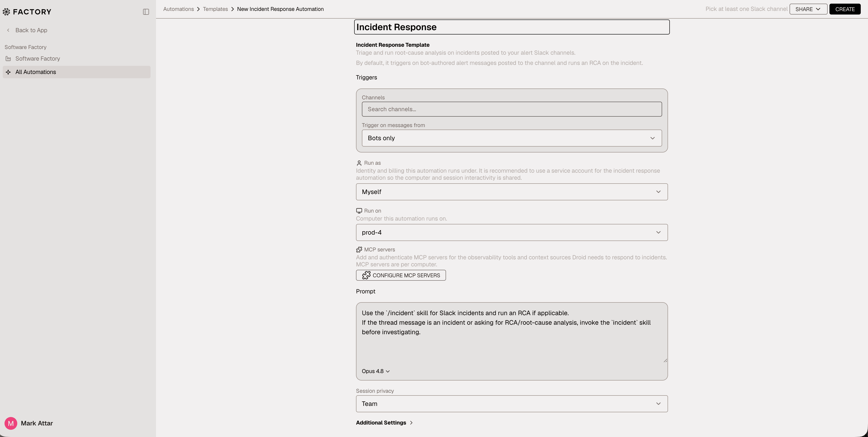
Task: Click the MCP servers puzzle icon
Action: click(359, 250)
